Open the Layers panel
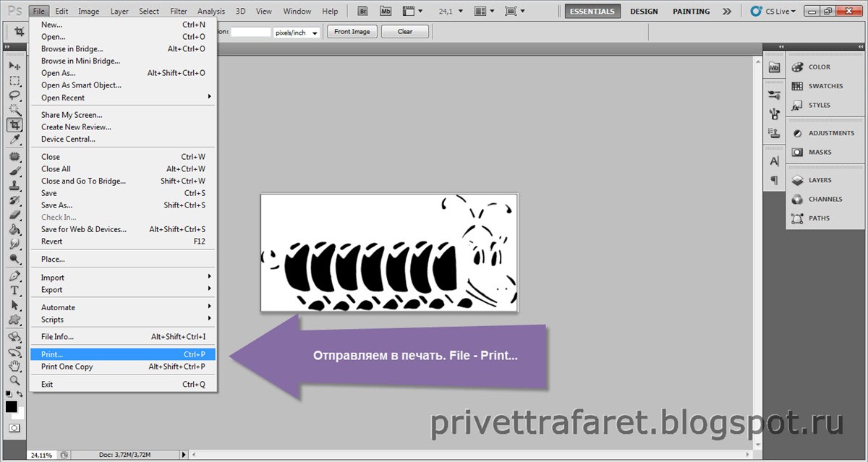 pyautogui.click(x=819, y=180)
